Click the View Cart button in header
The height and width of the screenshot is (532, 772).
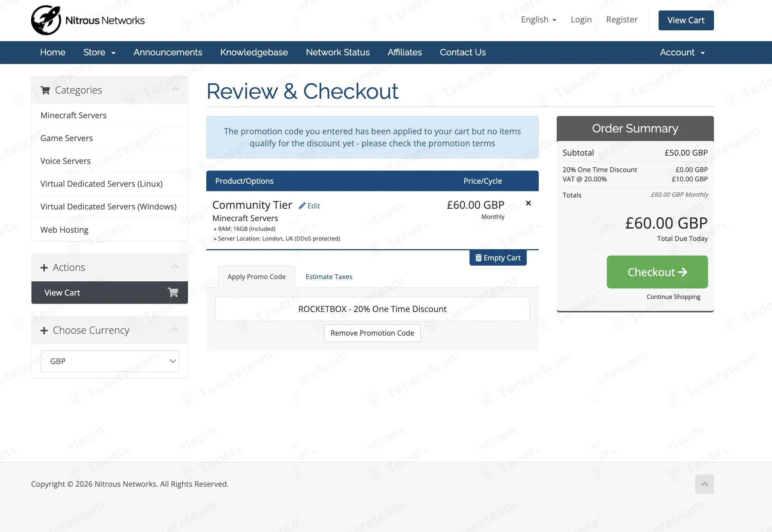pyautogui.click(x=686, y=20)
